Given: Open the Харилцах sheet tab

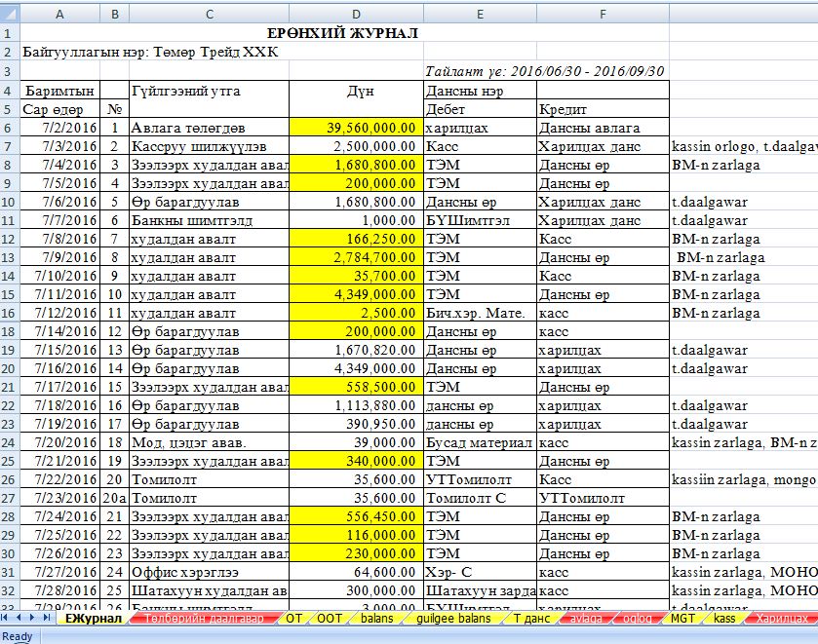Looking at the screenshot, I should 782,619.
